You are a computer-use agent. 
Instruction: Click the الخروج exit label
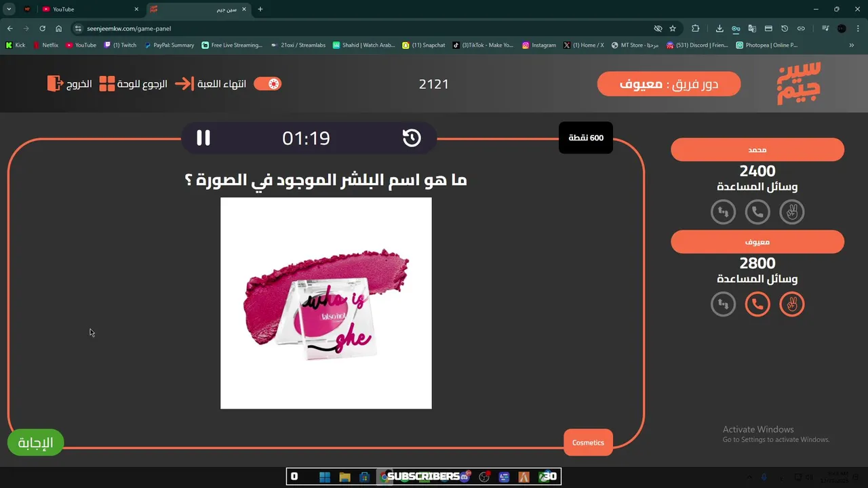[79, 84]
